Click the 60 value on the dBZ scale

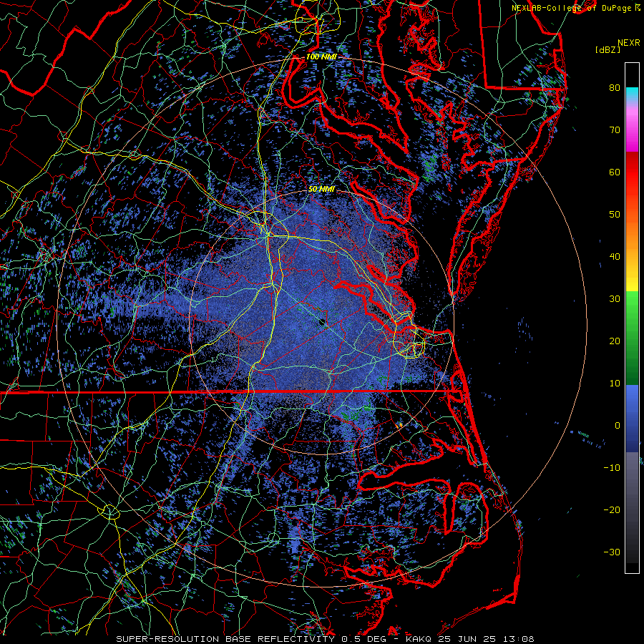pos(615,172)
